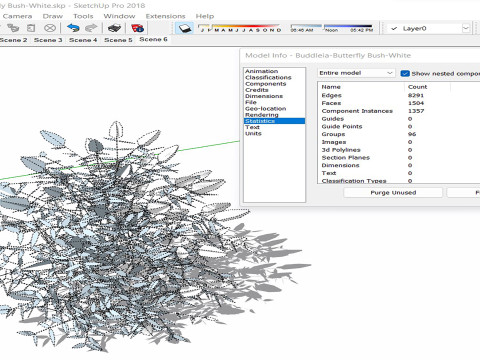Open the Model Info toolbar icon
Image resolution: width=480 pixels, height=360 pixels.
click(137, 28)
